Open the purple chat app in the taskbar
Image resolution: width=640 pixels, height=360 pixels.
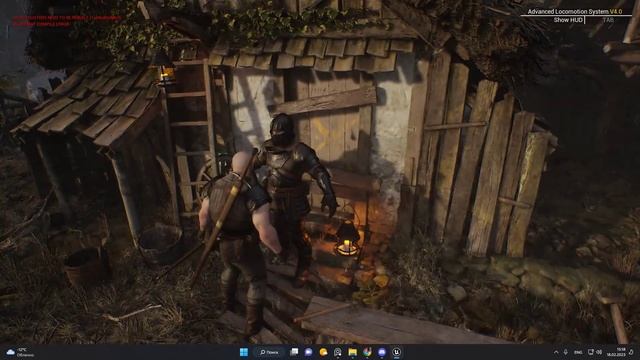coord(309,352)
